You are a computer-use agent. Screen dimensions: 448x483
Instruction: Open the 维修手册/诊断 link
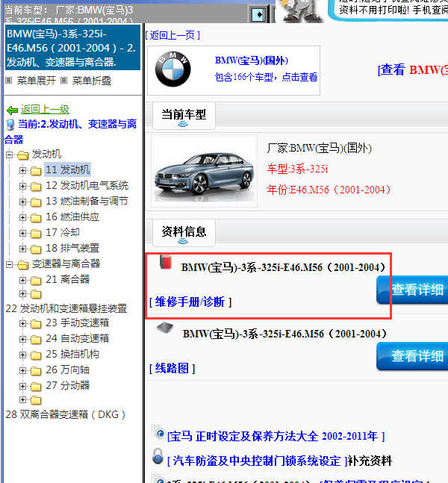coord(190,302)
